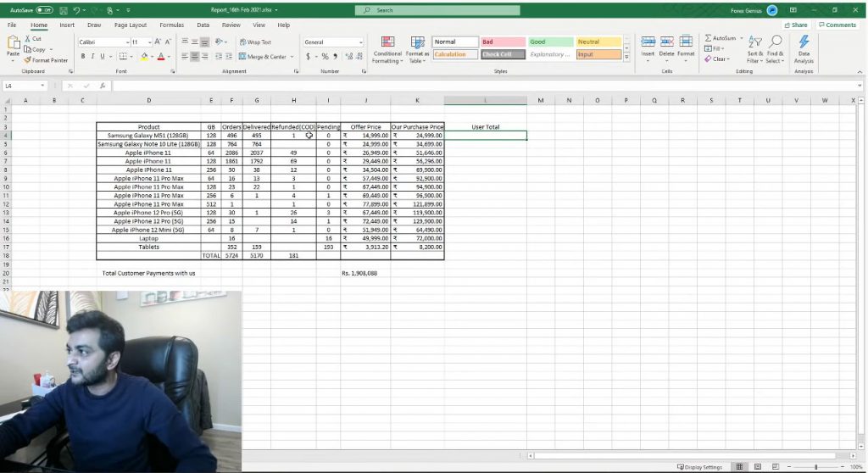Switch to the Insert tab
The height and width of the screenshot is (473, 868).
(x=67, y=25)
